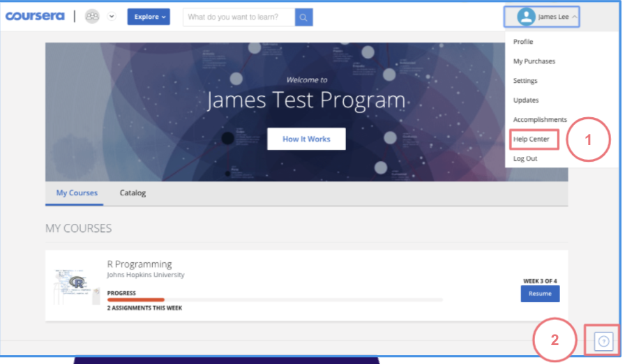The width and height of the screenshot is (625, 364).
Task: Open the program group people icon
Action: click(x=92, y=16)
